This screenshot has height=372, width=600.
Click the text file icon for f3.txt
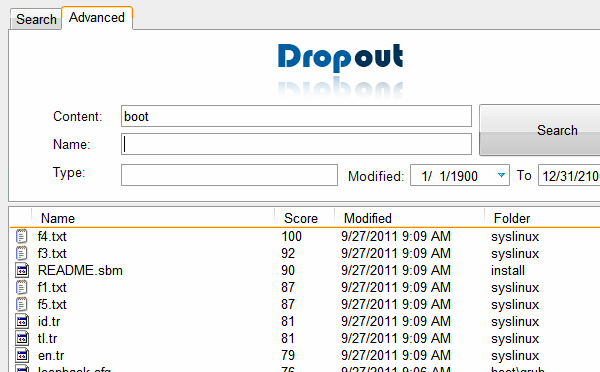click(22, 253)
